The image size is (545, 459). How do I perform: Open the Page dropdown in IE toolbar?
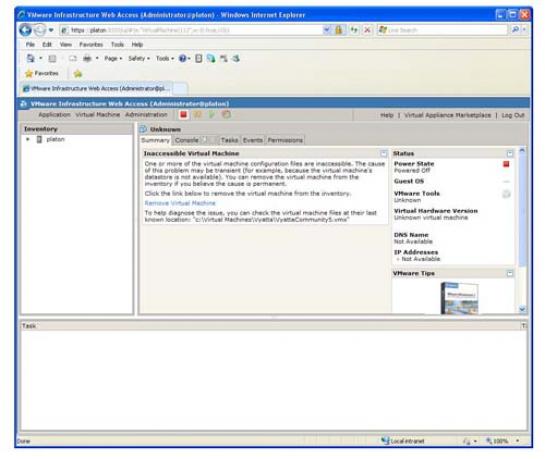tap(113, 59)
